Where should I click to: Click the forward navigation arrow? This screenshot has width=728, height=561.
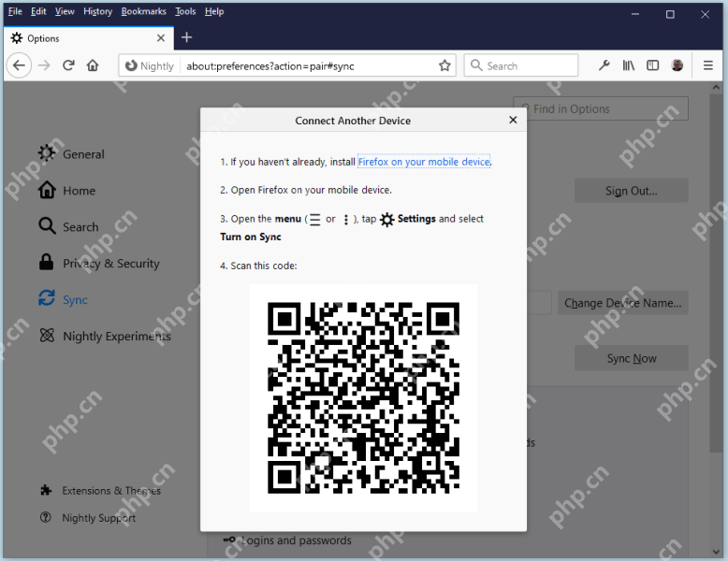(44, 65)
